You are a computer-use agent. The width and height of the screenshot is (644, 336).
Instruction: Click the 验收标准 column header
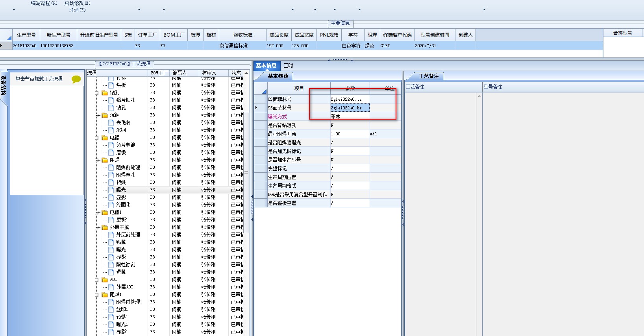(x=243, y=35)
